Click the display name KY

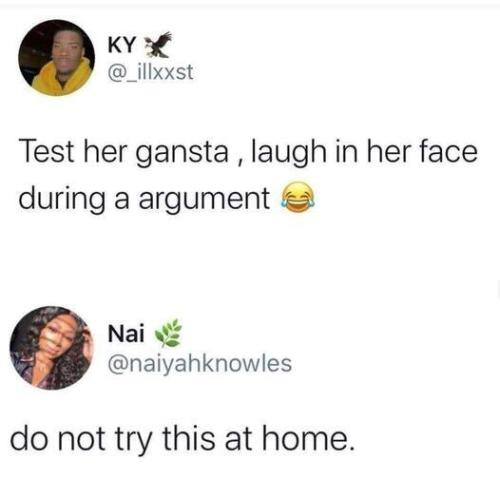(x=122, y=45)
